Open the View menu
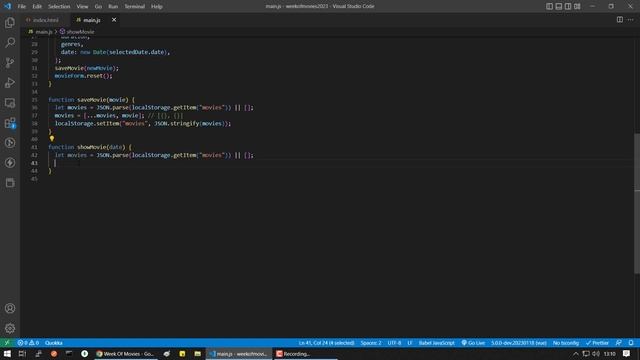The height and width of the screenshot is (360, 640). pyautogui.click(x=82, y=7)
